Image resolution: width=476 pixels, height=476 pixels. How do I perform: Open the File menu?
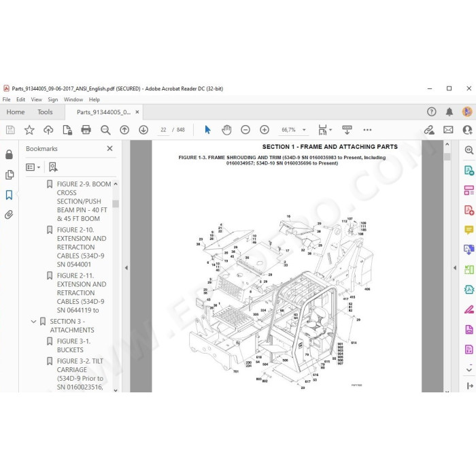pyautogui.click(x=6, y=99)
